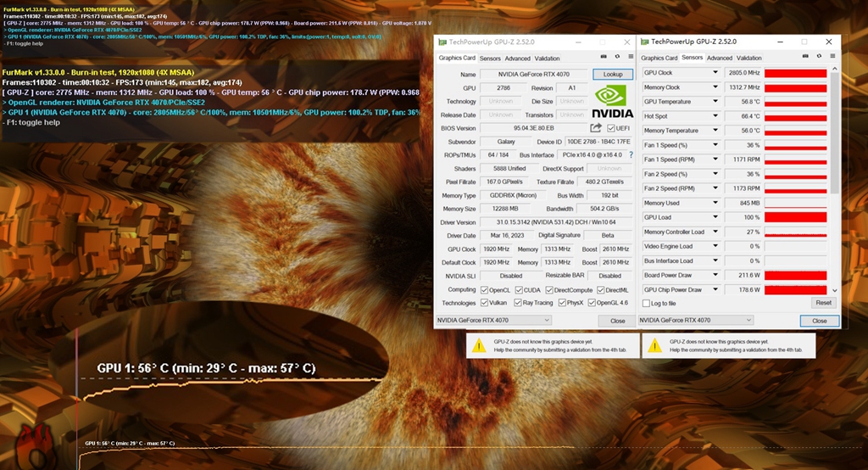Toggle the PhysX checkbox

pyautogui.click(x=562, y=303)
